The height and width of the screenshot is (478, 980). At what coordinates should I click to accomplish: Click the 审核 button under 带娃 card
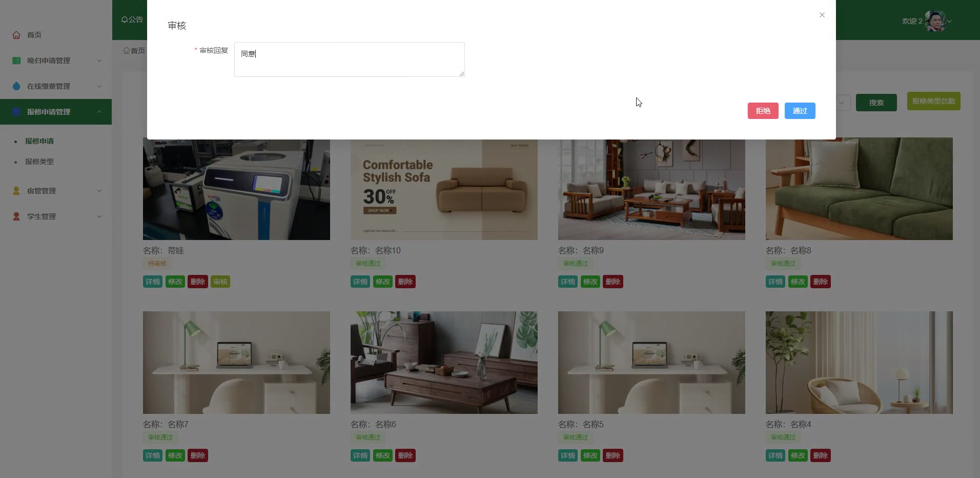(220, 282)
